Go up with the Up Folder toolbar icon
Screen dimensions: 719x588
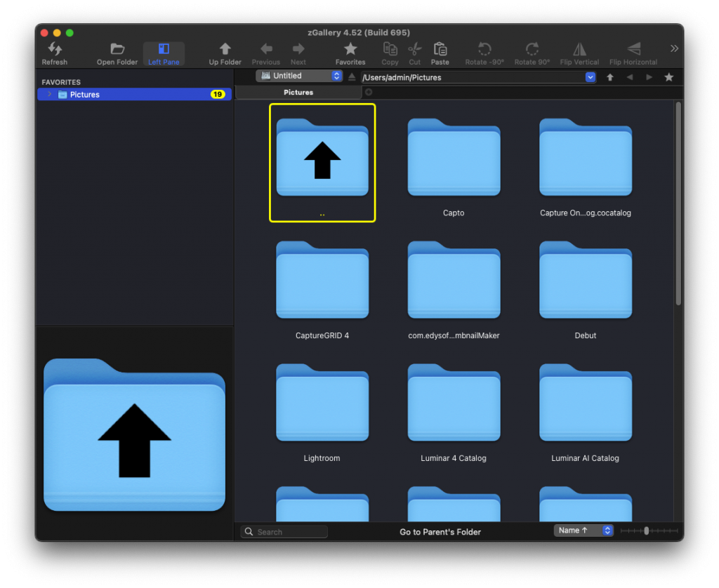[x=225, y=48]
